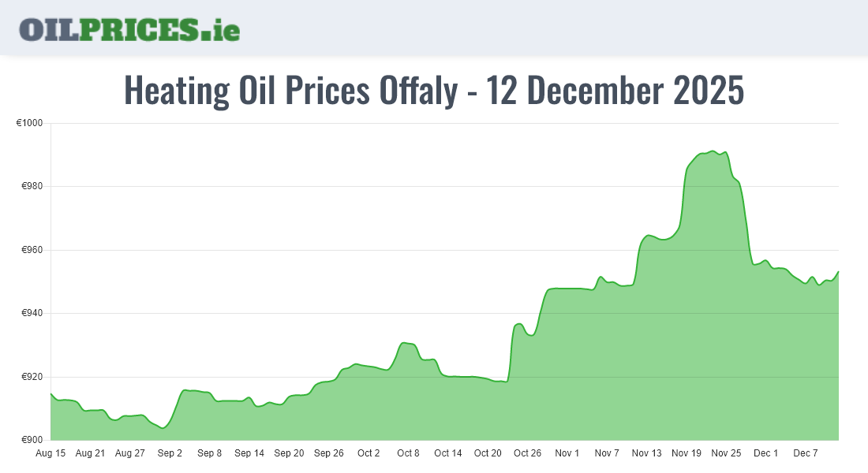The height and width of the screenshot is (473, 868).
Task: Click the Dec 1 date label
Action: [765, 453]
